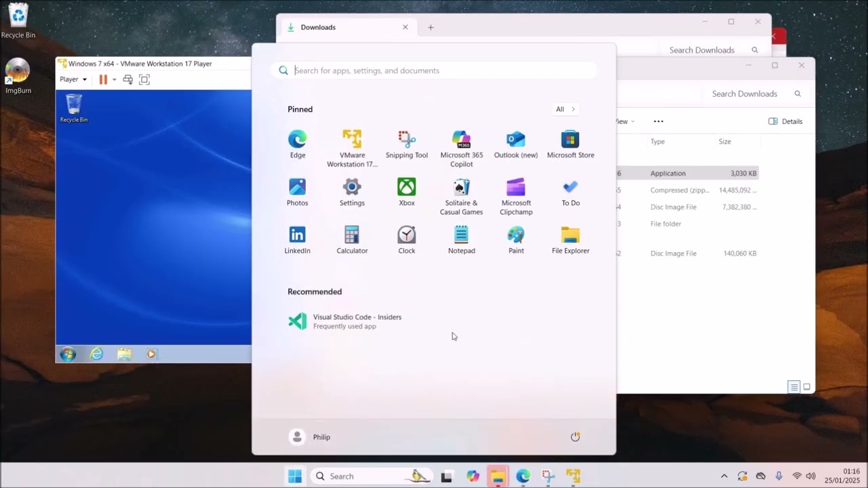Click Windows 7 Start orb in VM
Screen dimensions: 868x488
[68, 354]
